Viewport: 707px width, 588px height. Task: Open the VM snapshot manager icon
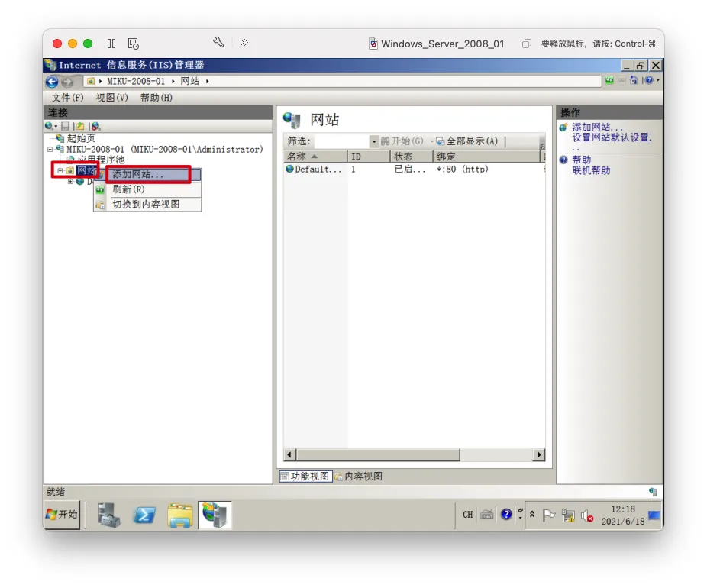coord(133,44)
